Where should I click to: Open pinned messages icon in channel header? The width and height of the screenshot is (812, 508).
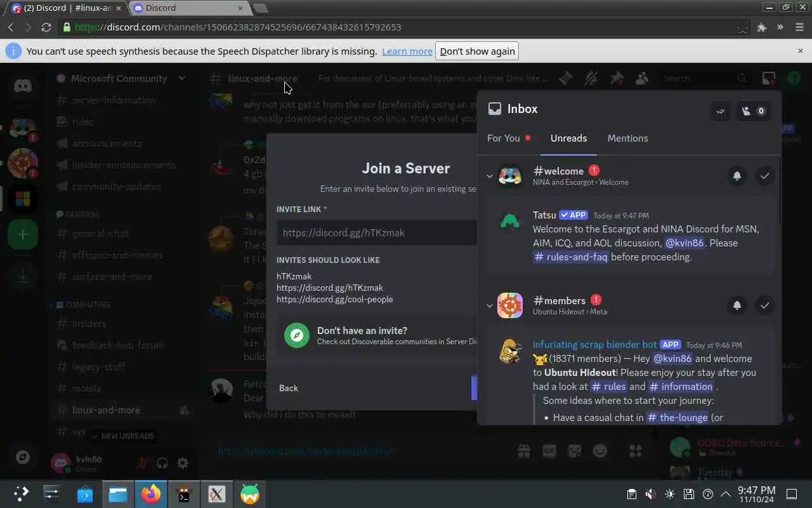(617, 78)
